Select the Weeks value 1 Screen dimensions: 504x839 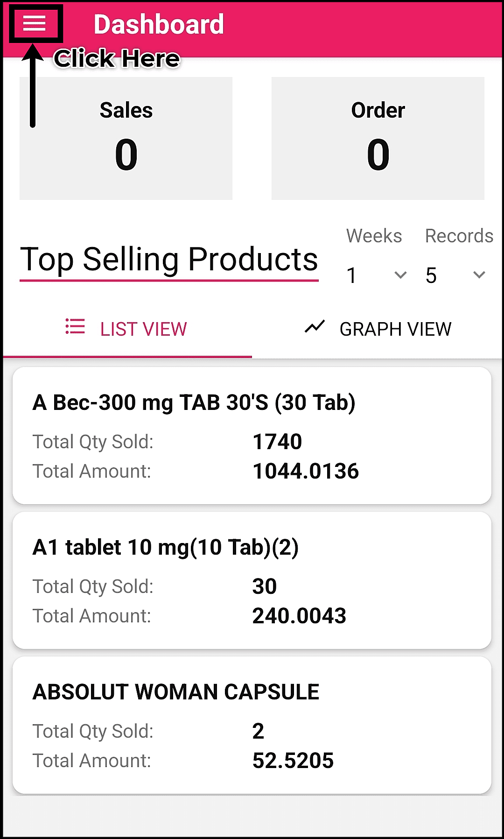pos(352,275)
